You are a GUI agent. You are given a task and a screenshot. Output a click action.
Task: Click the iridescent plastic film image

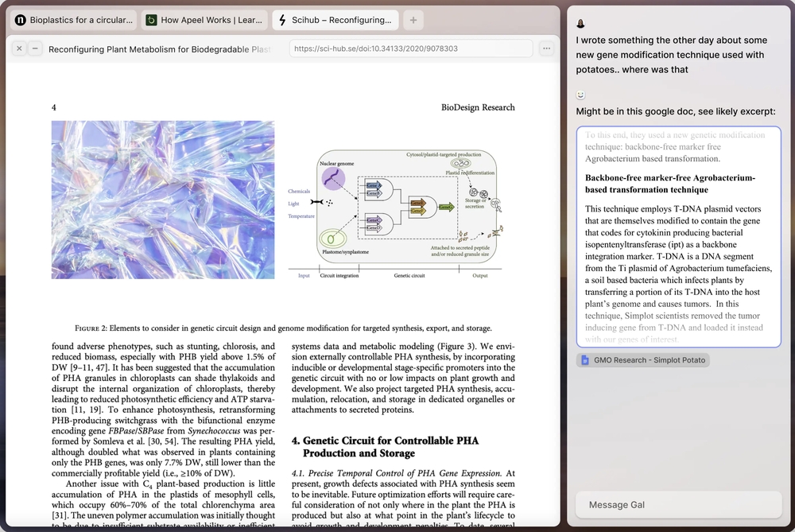[163, 200]
